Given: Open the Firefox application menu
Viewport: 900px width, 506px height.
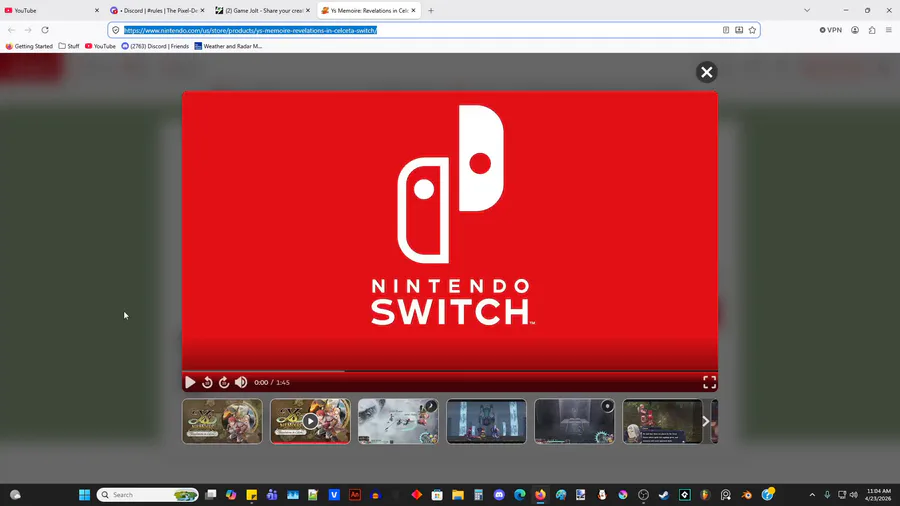Looking at the screenshot, I should click(x=889, y=30).
